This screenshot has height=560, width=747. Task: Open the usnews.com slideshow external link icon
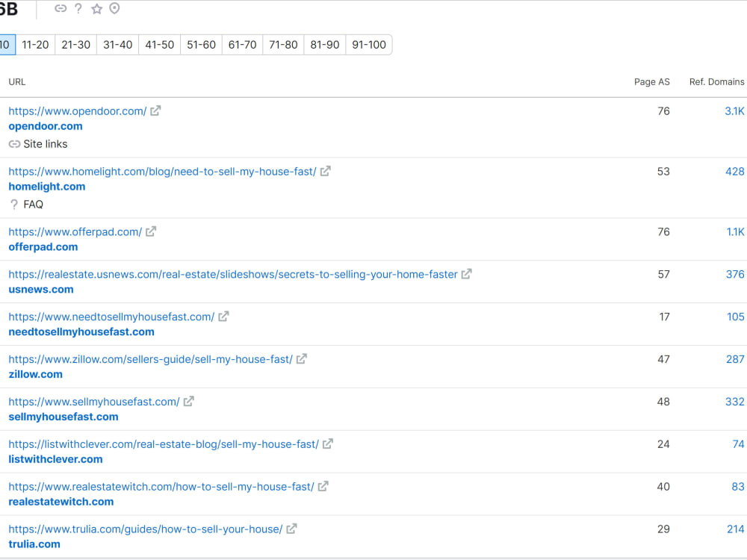point(466,274)
